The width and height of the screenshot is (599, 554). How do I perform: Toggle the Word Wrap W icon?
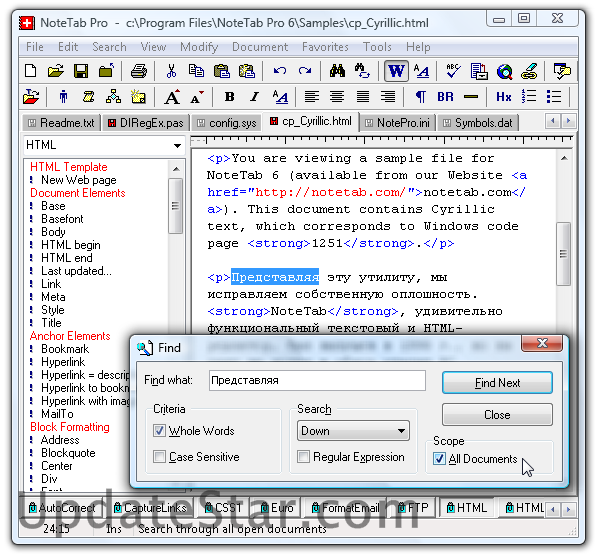tap(396, 71)
